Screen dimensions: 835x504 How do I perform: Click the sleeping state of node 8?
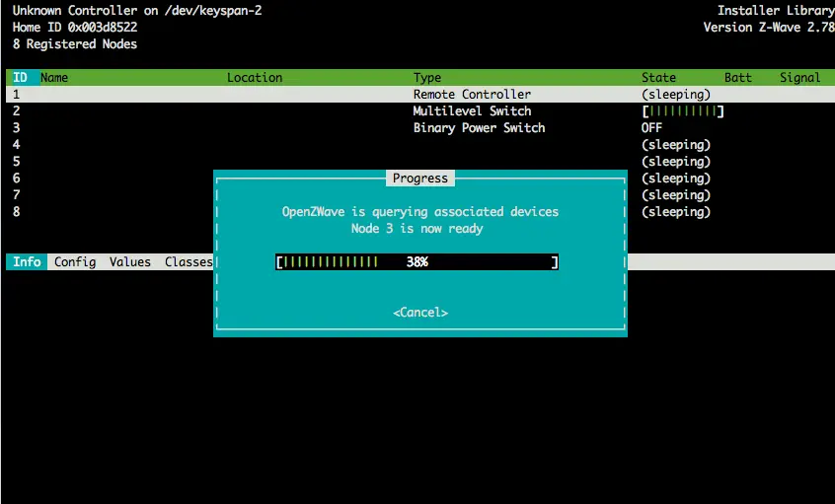676,212
